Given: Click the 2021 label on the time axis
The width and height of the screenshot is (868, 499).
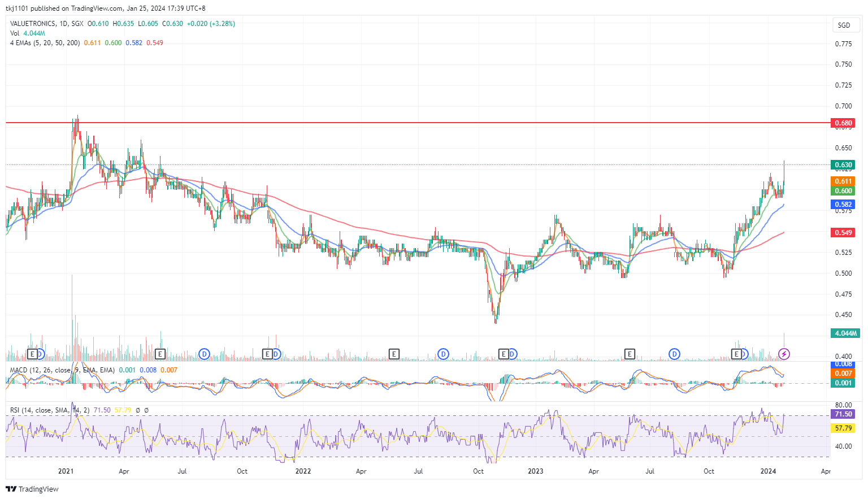Looking at the screenshot, I should pyautogui.click(x=66, y=471).
